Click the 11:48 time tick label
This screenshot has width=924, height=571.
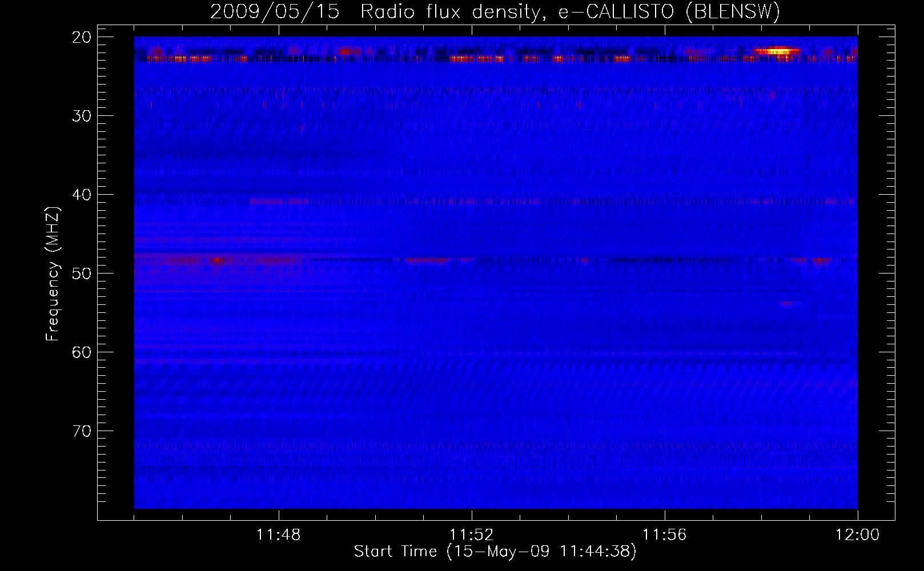pyautogui.click(x=279, y=535)
